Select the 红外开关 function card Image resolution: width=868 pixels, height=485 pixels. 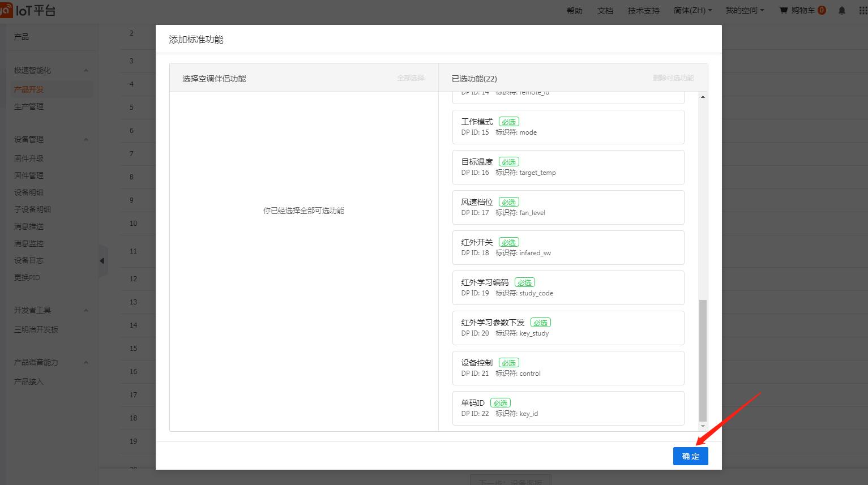pyautogui.click(x=568, y=247)
